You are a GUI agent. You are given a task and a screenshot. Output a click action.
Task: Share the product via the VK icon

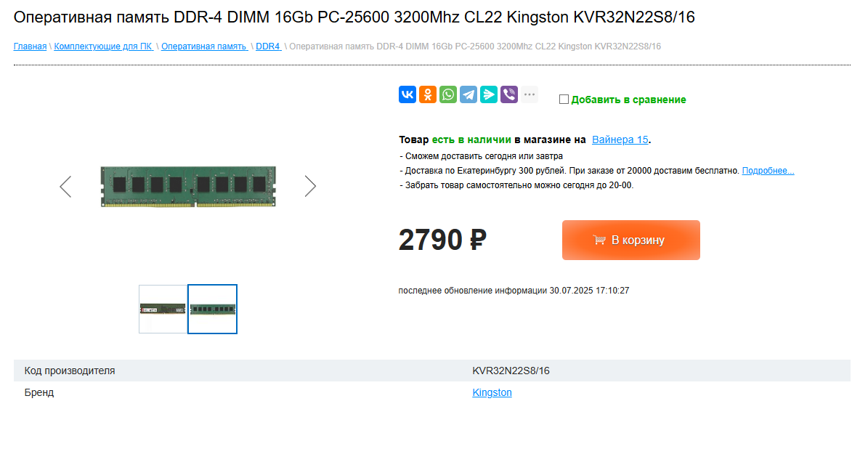tap(407, 94)
